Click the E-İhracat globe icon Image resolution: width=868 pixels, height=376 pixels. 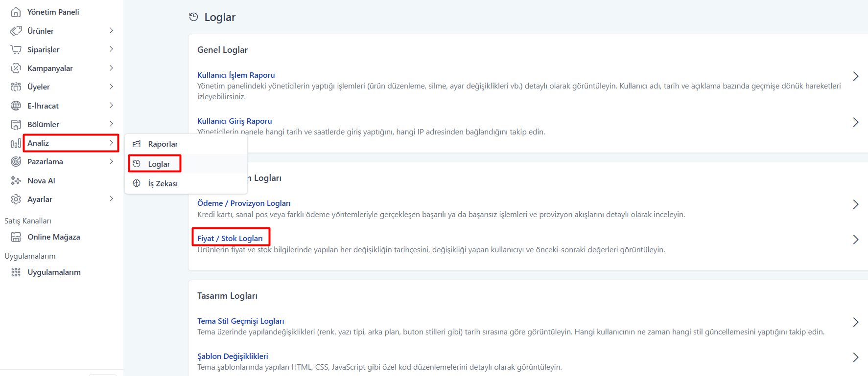tap(16, 106)
